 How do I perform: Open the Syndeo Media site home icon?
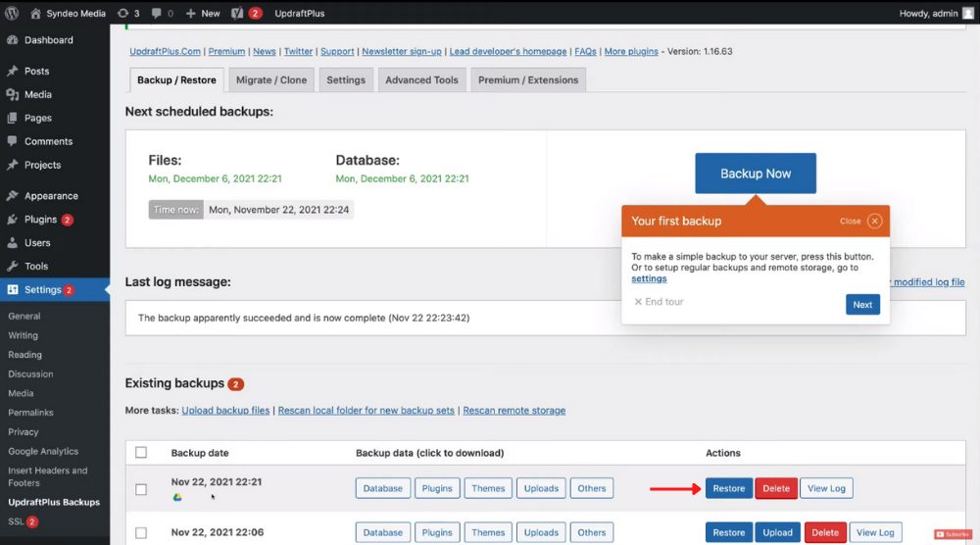click(35, 13)
